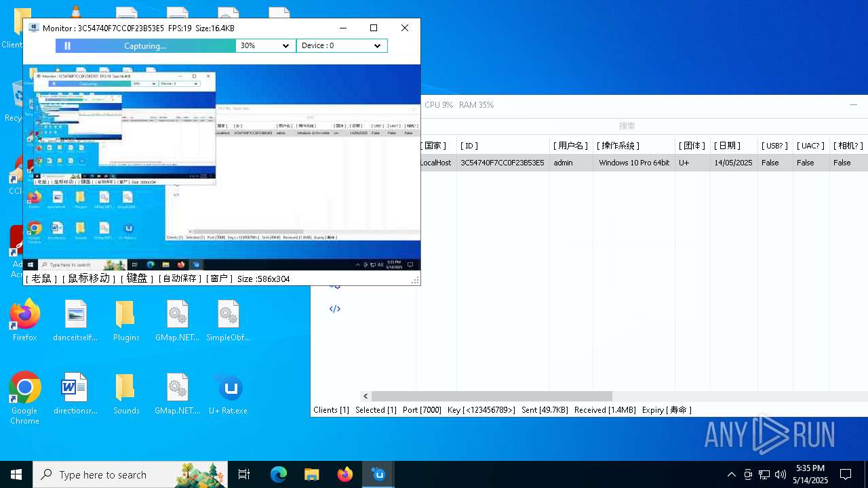Click the network tray icon
The height and width of the screenshot is (488, 868).
(764, 474)
